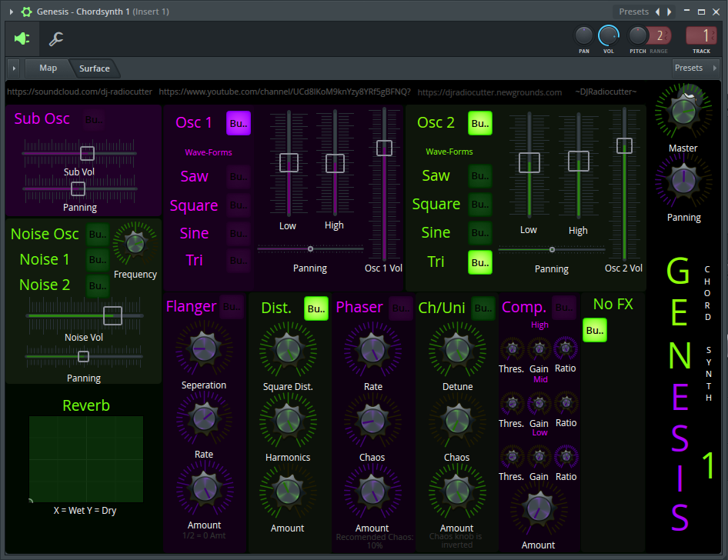Enable the Osc 2 Square waveform
Viewport: 728px width, 560px height.
tap(479, 204)
